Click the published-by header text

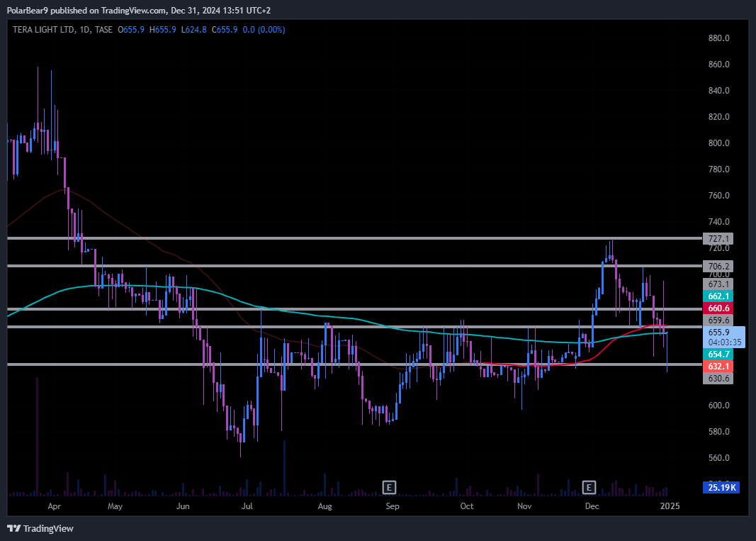139,11
